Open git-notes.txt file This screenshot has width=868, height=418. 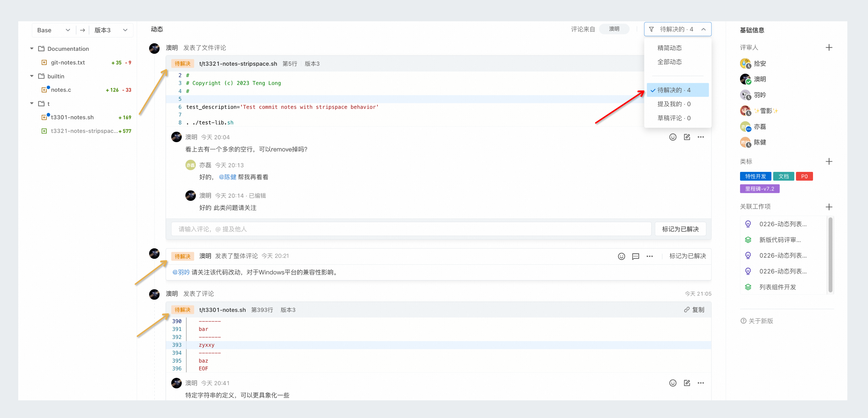[68, 62]
